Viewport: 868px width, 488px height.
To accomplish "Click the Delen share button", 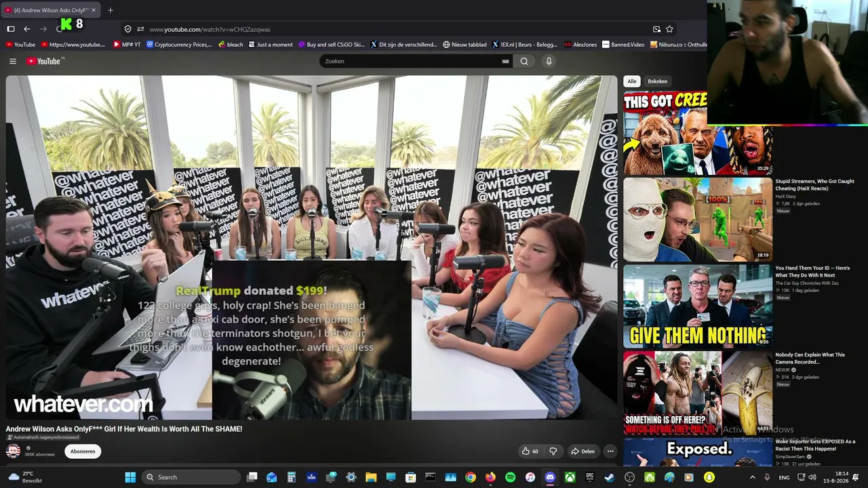I will click(x=583, y=451).
